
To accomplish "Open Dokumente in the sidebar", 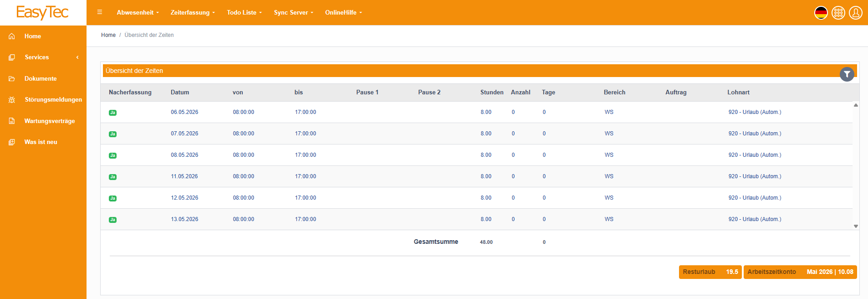I will [41, 78].
